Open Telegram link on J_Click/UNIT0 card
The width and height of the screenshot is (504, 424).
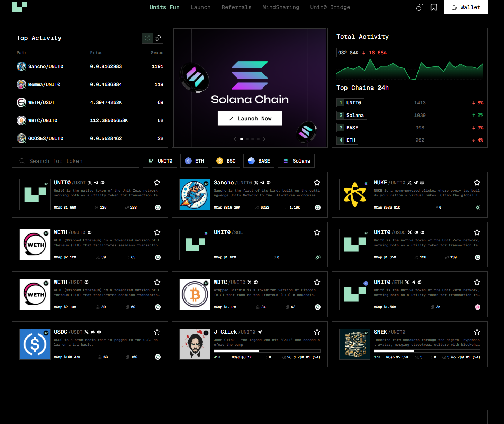[x=260, y=332]
